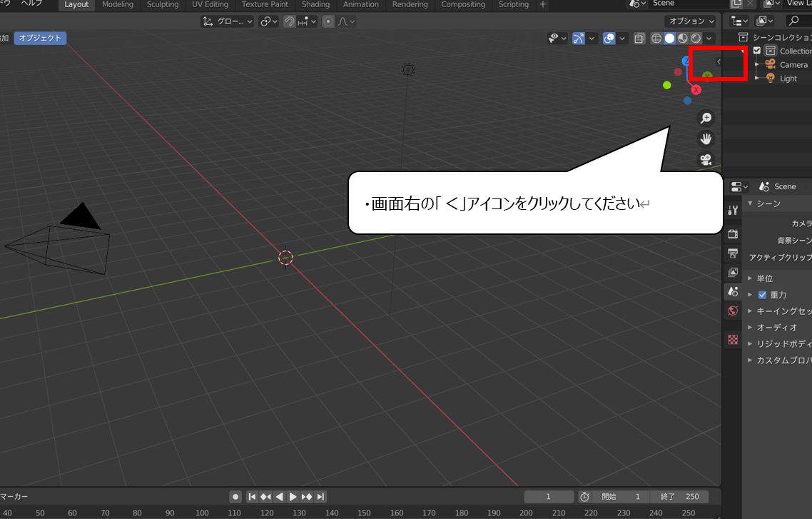Select material preview shading icon
The image size is (812, 519).
[683, 39]
